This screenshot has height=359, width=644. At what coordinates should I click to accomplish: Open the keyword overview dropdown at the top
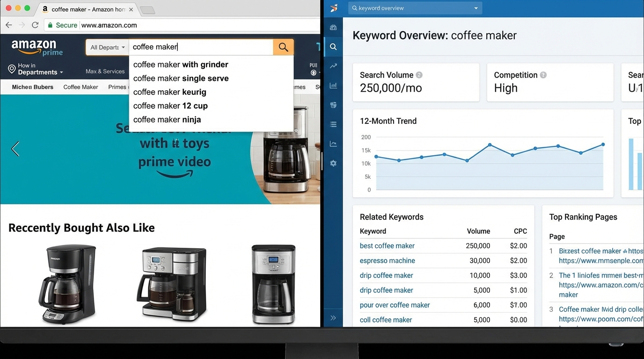pyautogui.click(x=476, y=8)
